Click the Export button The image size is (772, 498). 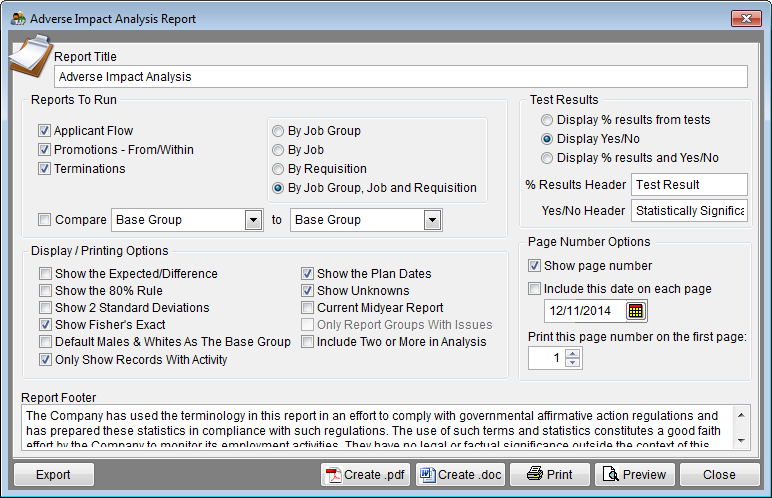tap(54, 475)
